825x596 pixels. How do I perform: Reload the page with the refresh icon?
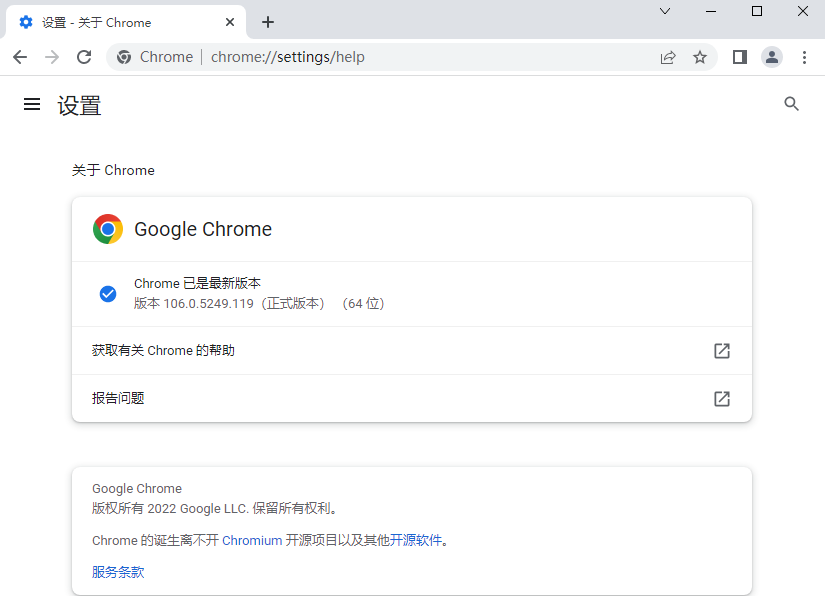coord(84,57)
